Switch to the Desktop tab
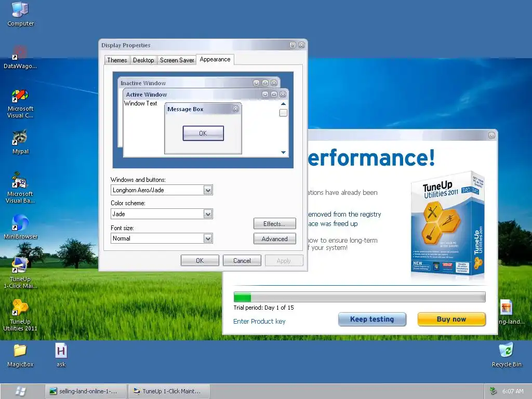This screenshot has height=399, width=532. pyautogui.click(x=143, y=60)
